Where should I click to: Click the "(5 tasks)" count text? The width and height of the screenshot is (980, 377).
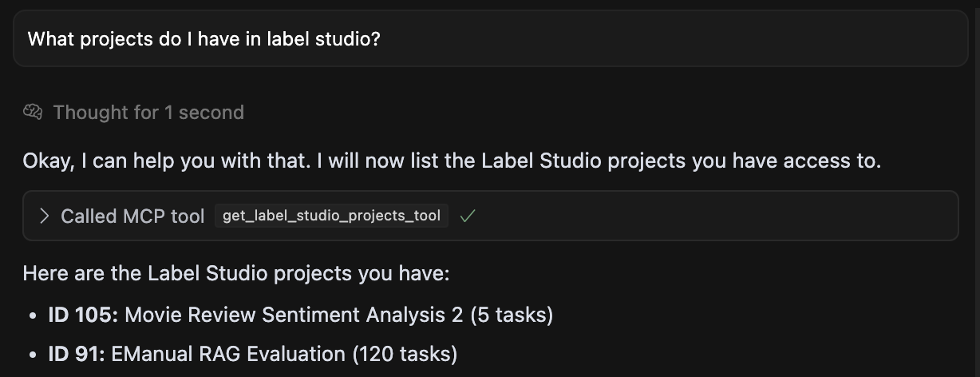(512, 315)
